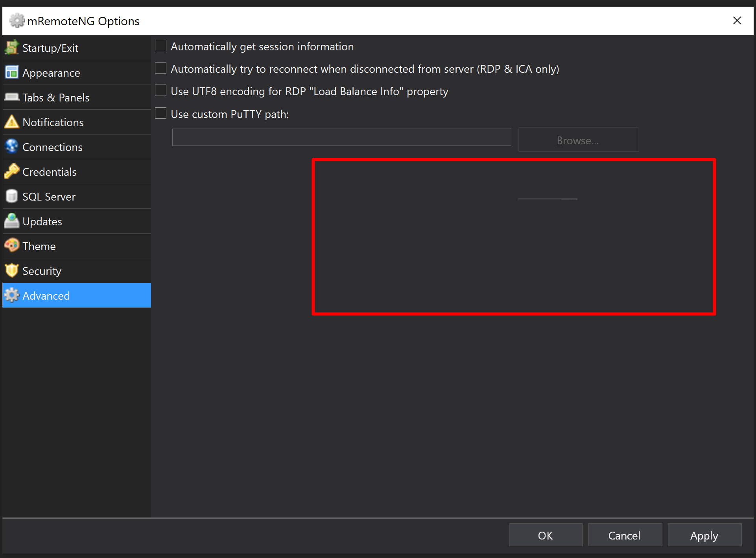This screenshot has width=756, height=558.
Task: Select the Credentials key icon
Action: pos(12,171)
